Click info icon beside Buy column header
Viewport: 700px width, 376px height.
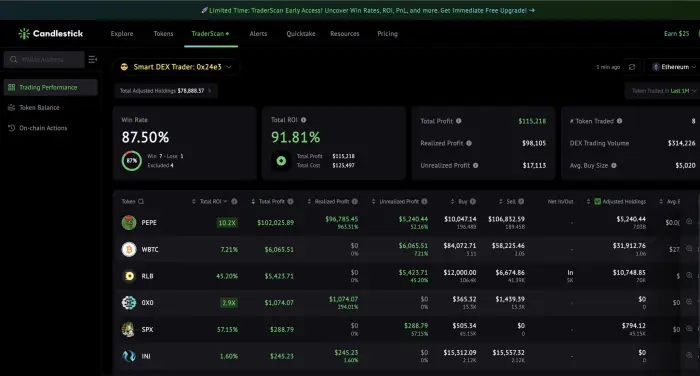472,201
